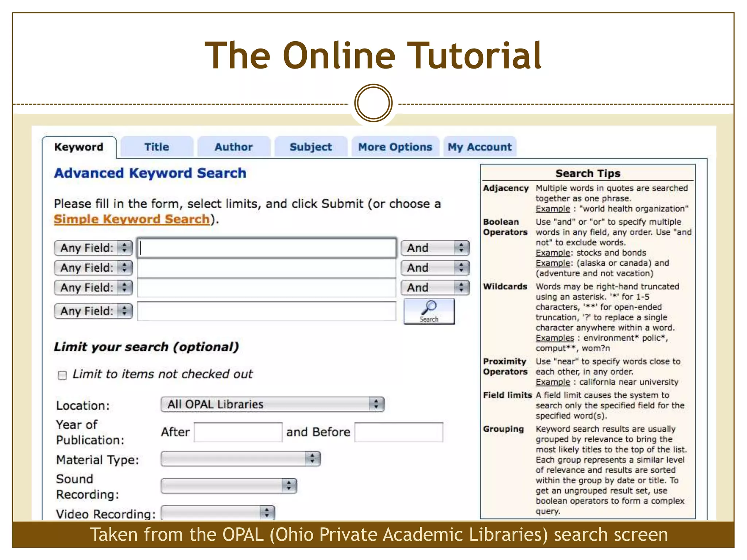Expand the second 'And' operator dropdown

click(x=435, y=268)
